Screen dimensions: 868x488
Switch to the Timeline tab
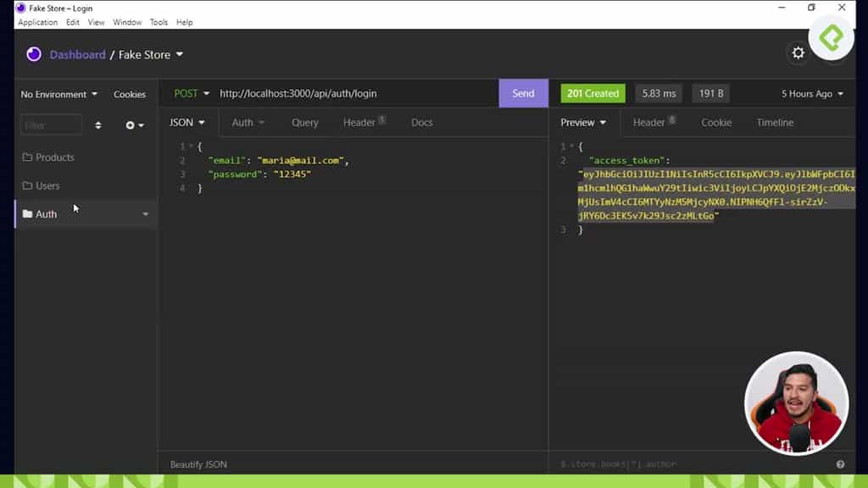(774, 122)
